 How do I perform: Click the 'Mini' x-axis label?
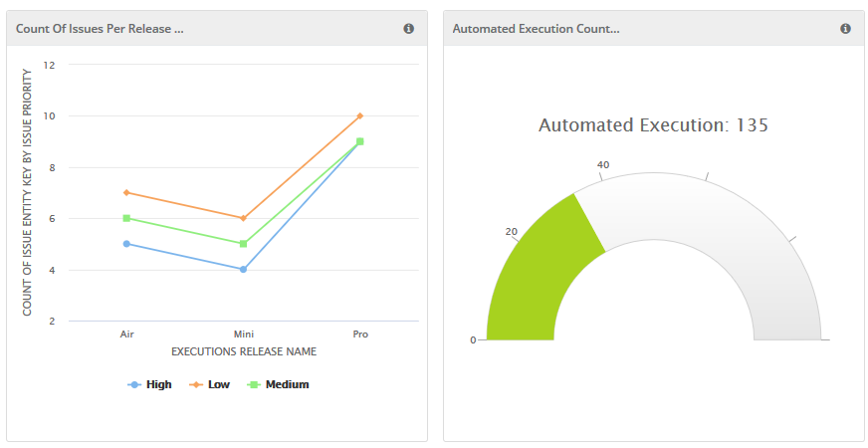[x=244, y=335]
